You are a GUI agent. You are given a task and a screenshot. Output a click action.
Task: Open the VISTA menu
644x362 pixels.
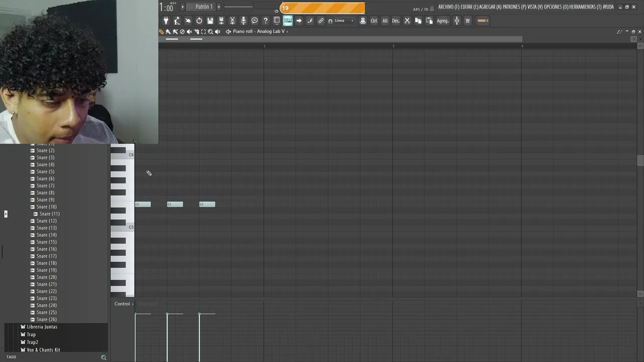[x=535, y=7]
